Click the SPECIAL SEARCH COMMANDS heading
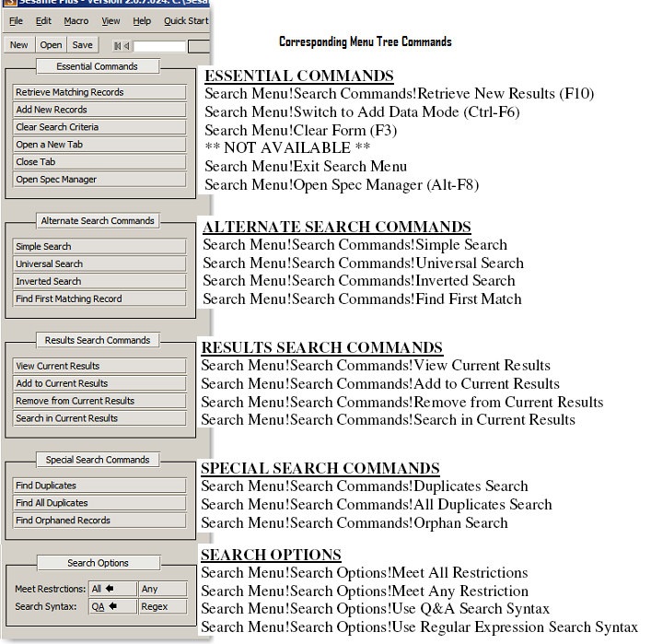Viewport: 651px width, 644px height. click(320, 468)
